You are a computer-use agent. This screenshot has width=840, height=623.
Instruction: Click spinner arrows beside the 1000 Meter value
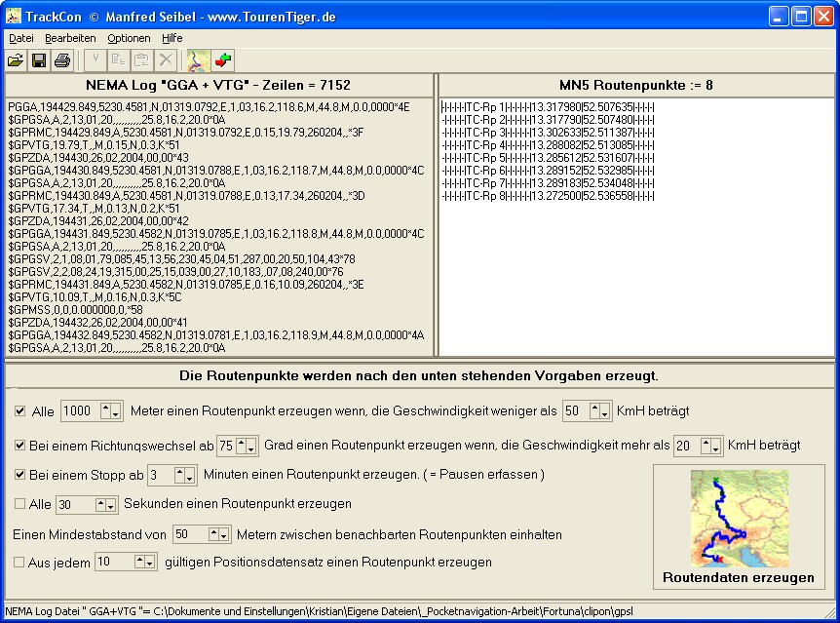tap(110, 411)
